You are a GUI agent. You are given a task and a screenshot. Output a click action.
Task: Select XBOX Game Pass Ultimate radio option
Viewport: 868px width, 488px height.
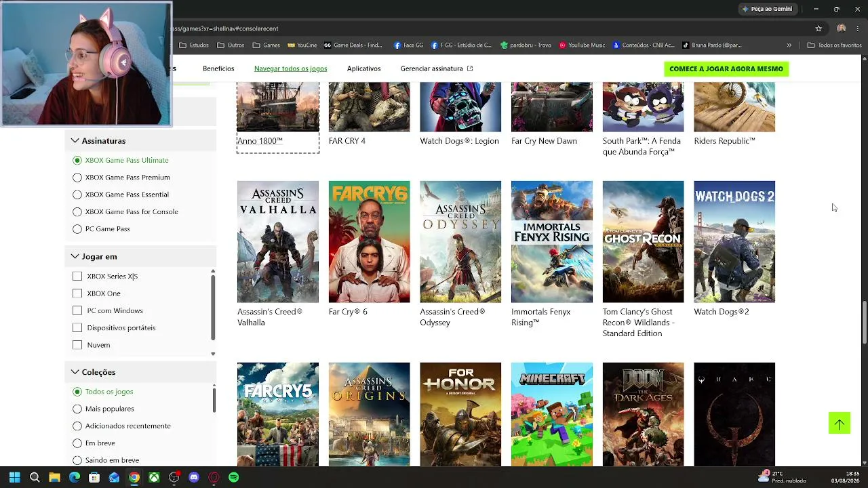coord(77,161)
